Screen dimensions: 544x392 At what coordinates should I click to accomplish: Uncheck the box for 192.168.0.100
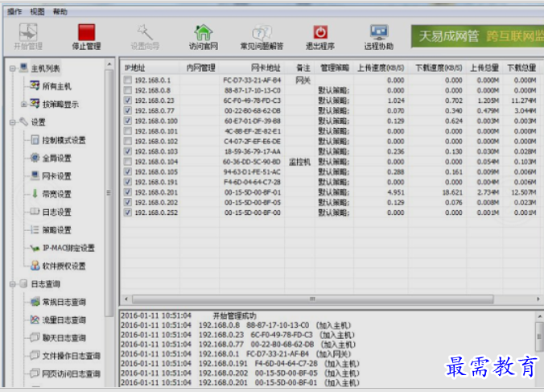point(128,121)
